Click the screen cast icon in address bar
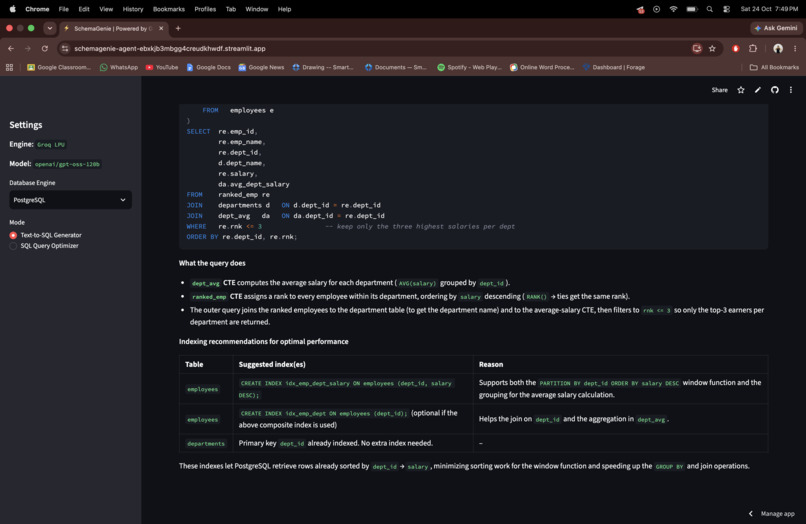 tap(697, 48)
